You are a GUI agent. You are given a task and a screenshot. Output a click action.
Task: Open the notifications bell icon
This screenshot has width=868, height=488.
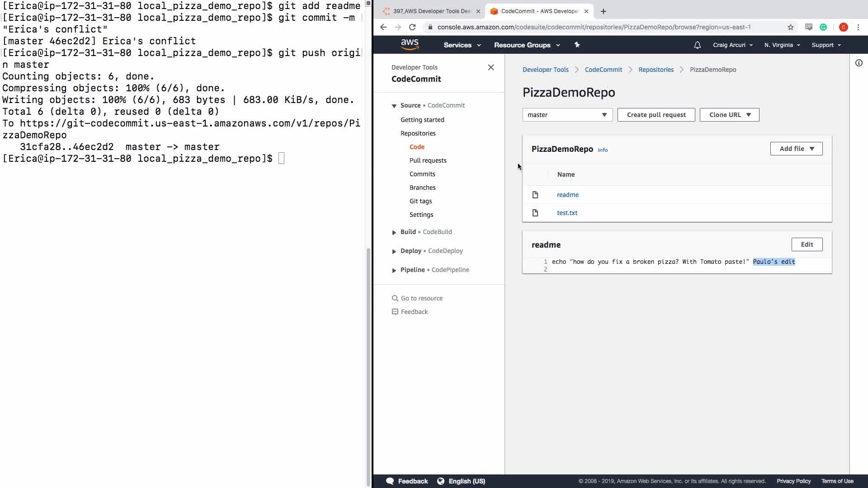tap(697, 45)
